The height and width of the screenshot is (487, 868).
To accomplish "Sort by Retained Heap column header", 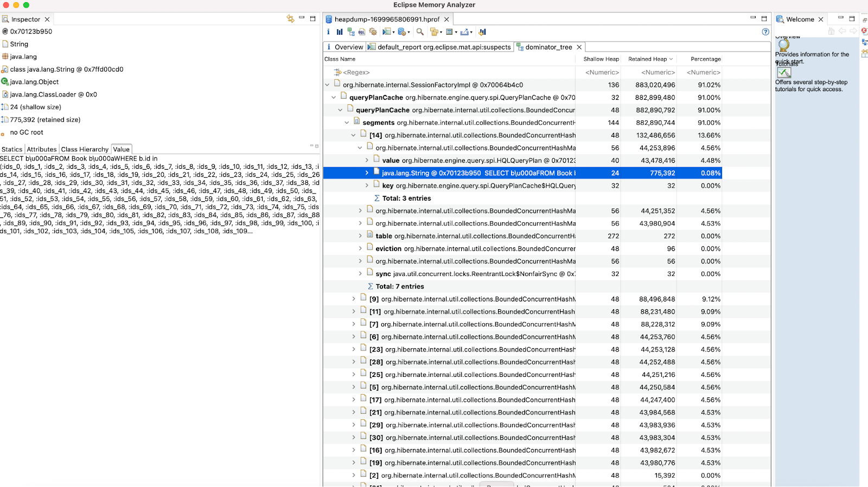I will coord(649,59).
